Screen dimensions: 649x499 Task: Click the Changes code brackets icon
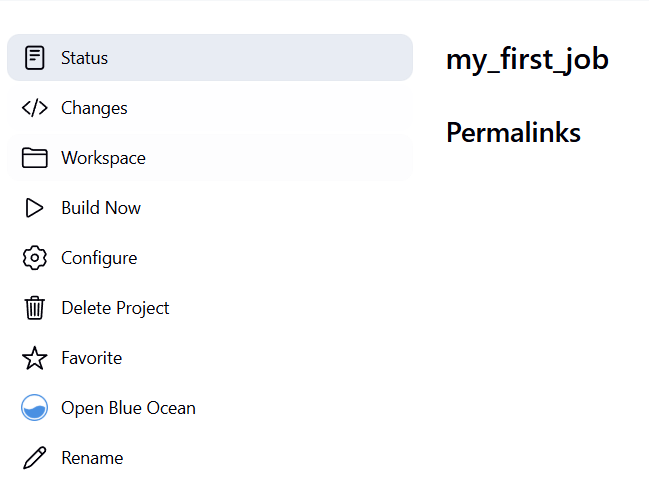(x=34, y=108)
